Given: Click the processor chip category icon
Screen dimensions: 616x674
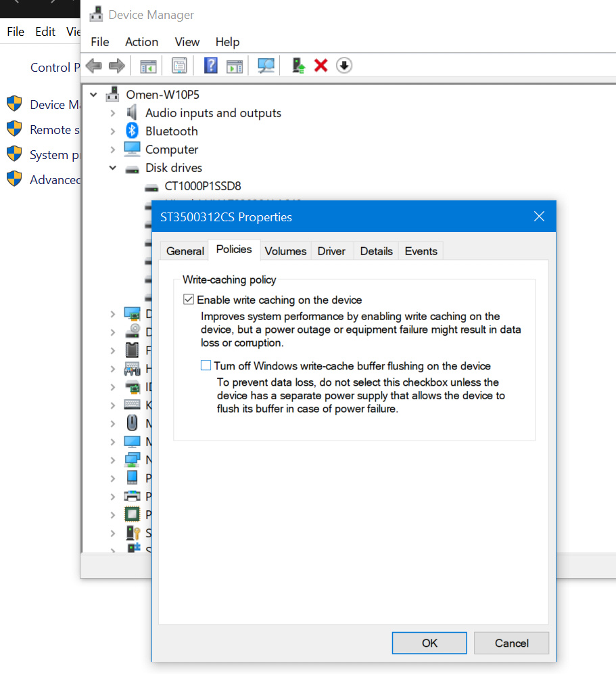Looking at the screenshot, I should tap(132, 514).
